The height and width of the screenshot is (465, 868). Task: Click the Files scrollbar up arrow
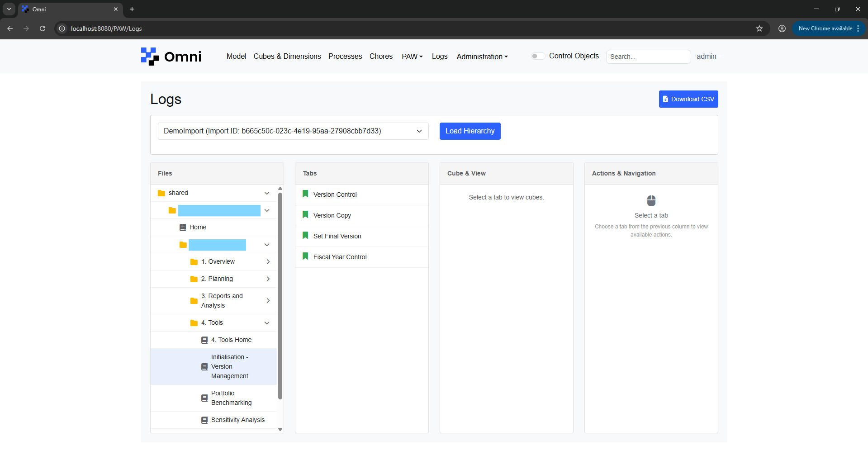tap(280, 188)
